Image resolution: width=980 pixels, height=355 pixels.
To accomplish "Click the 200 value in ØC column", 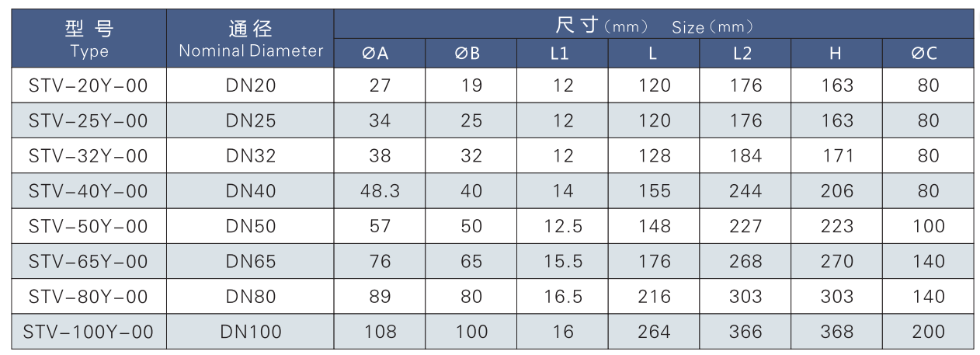I will 928,332.
